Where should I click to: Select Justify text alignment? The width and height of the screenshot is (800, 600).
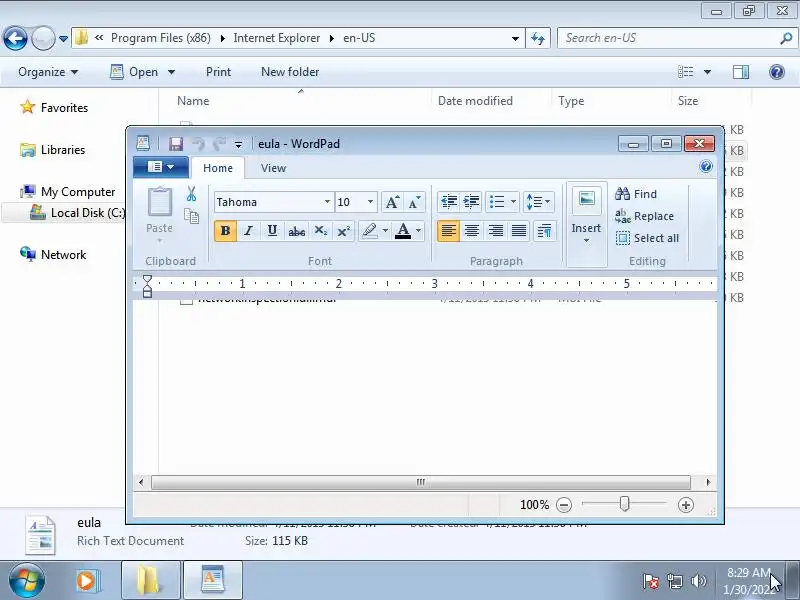pyautogui.click(x=519, y=231)
